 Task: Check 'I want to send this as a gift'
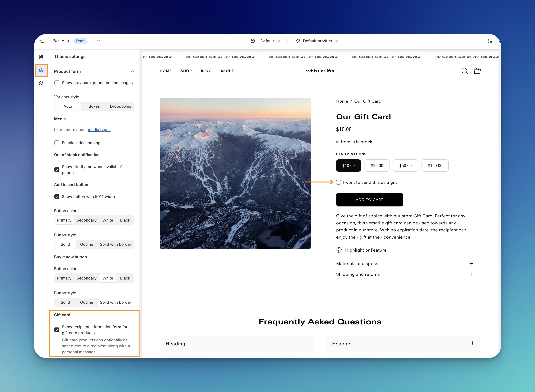[x=339, y=182]
